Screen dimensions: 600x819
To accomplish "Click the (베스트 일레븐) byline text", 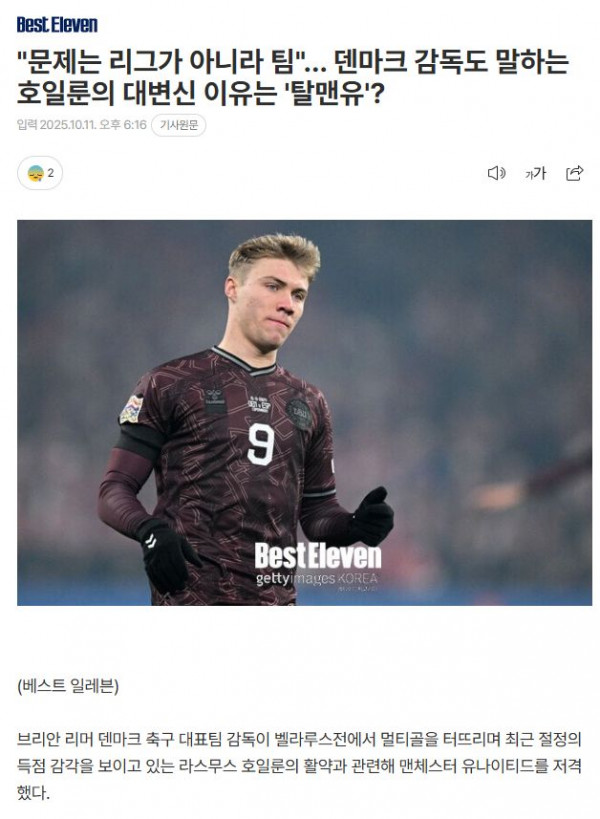I will tap(68, 686).
